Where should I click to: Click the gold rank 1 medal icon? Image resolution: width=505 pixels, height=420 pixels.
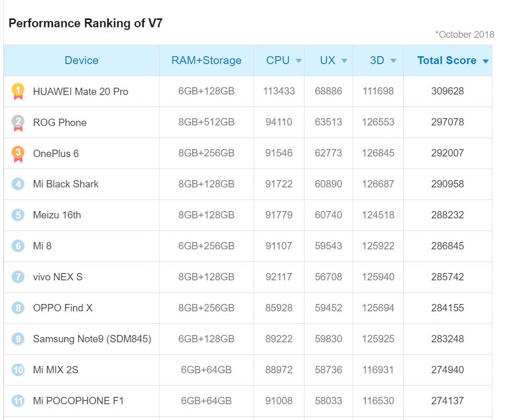tap(18, 91)
